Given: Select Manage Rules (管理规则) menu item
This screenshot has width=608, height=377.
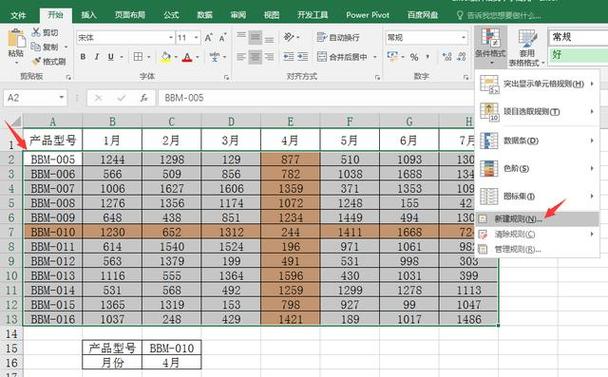Looking at the screenshot, I should (537, 249).
